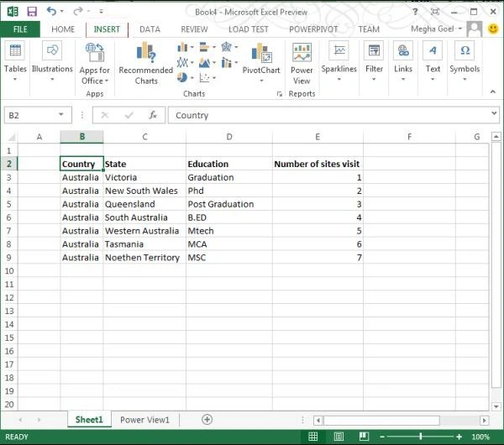
Task: Click the Recommended Charts icon
Action: pyautogui.click(x=146, y=52)
